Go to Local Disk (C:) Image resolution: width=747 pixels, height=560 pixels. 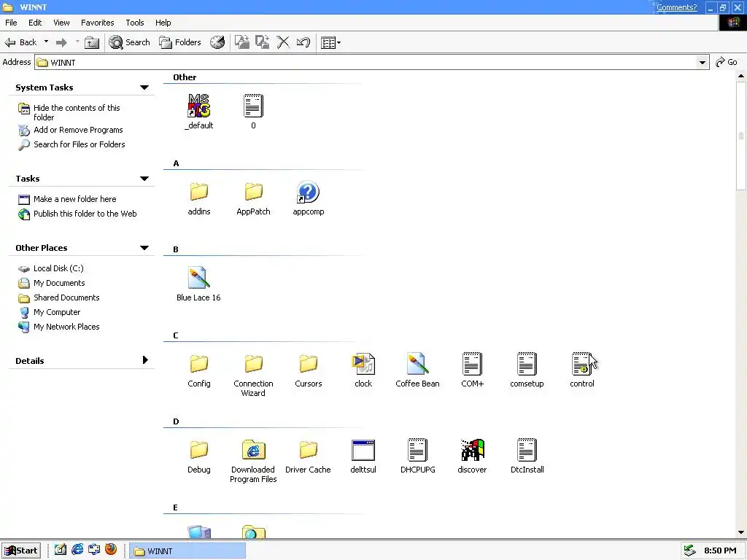click(x=58, y=268)
